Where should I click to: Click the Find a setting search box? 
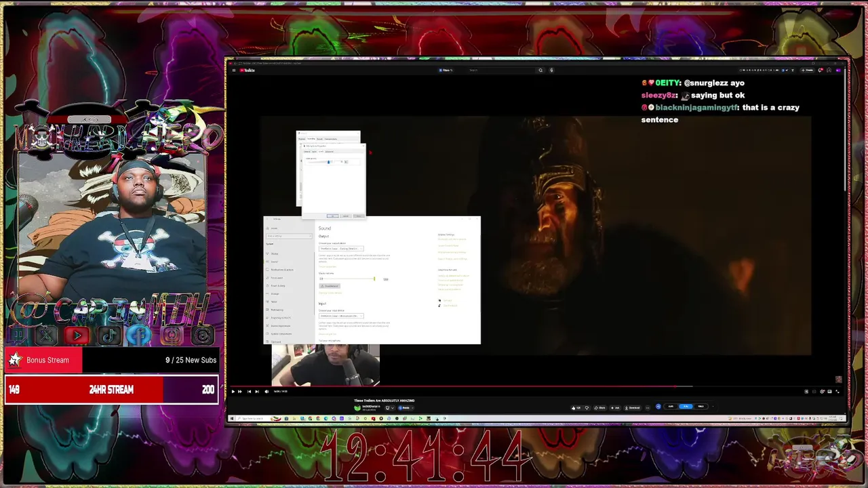(289, 236)
